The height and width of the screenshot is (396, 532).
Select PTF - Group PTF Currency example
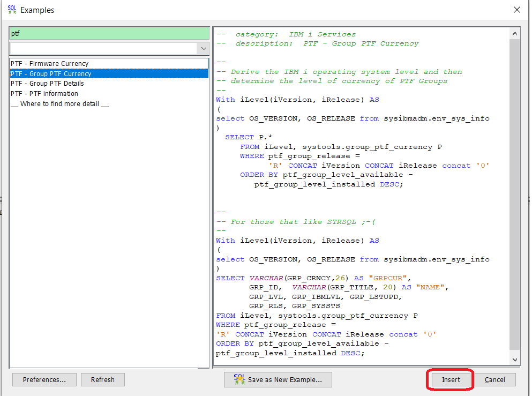pos(109,73)
